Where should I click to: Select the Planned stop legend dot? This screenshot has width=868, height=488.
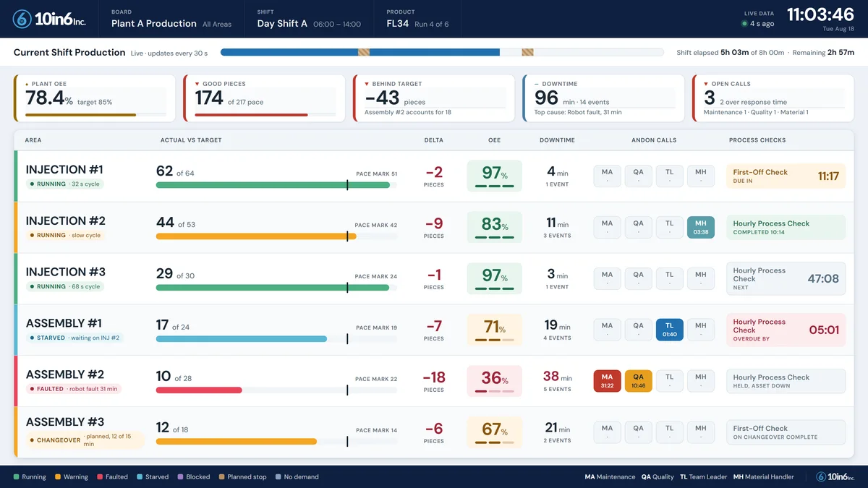222,477
